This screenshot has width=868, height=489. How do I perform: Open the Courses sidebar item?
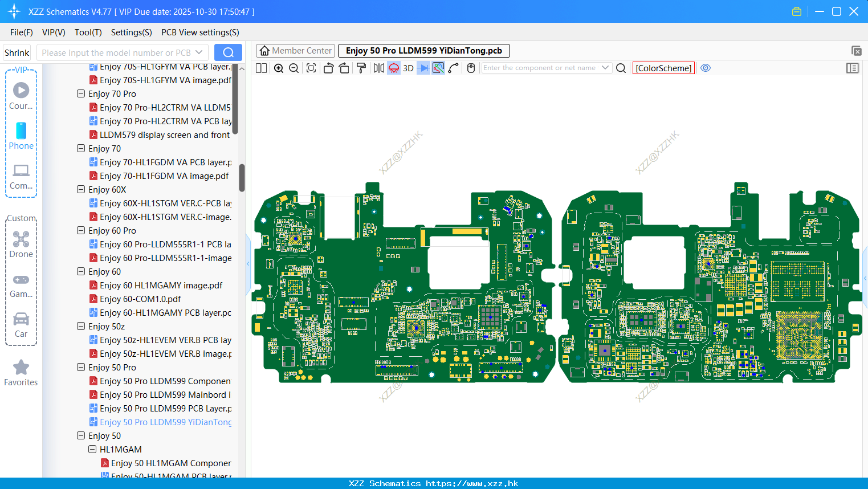(x=21, y=96)
